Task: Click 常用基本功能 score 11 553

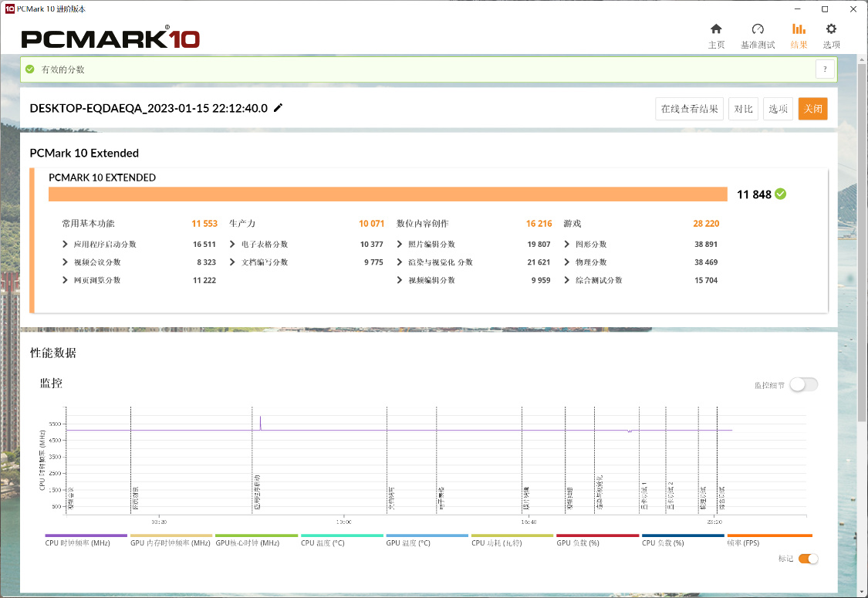Action: tap(204, 224)
